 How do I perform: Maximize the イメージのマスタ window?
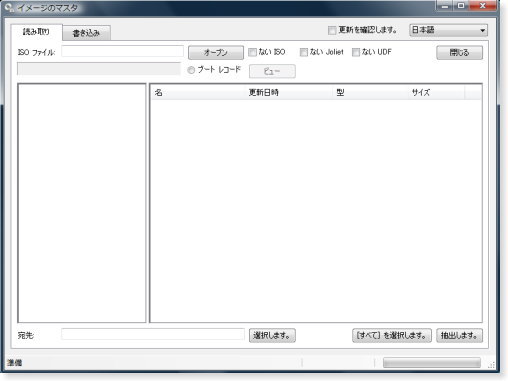pyautogui.click(x=461, y=6)
